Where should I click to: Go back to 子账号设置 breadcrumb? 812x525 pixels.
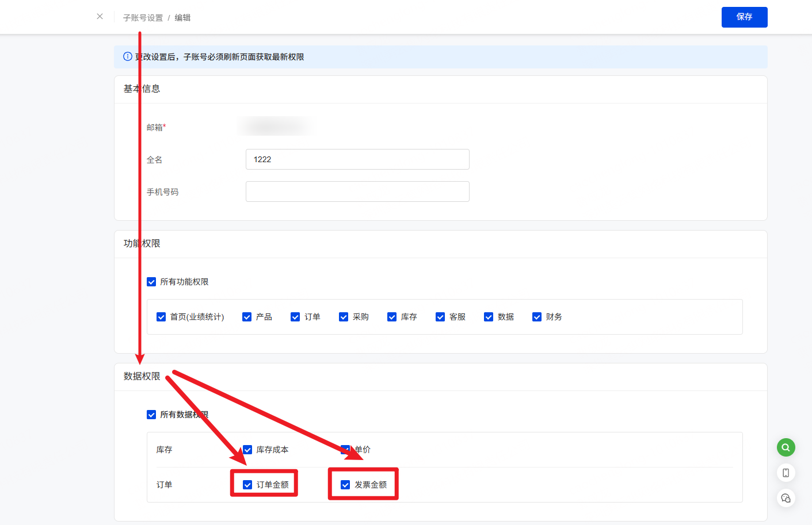point(143,18)
